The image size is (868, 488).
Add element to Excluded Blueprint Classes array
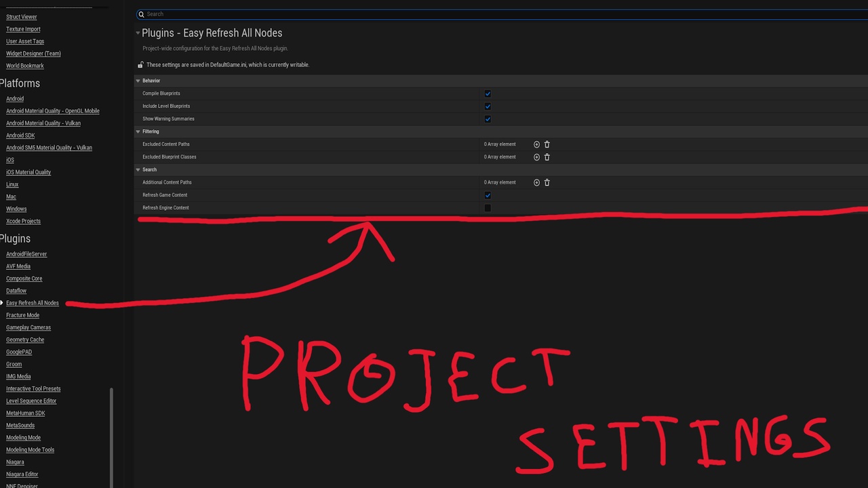pyautogui.click(x=536, y=157)
